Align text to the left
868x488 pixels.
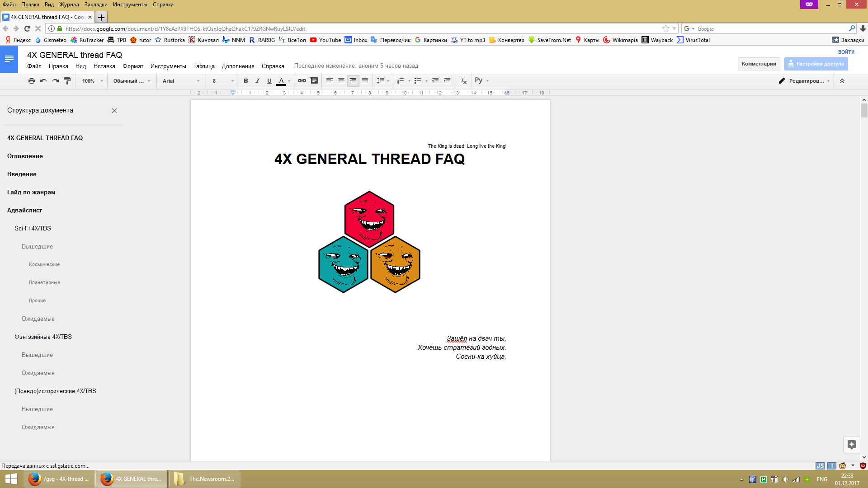point(330,81)
